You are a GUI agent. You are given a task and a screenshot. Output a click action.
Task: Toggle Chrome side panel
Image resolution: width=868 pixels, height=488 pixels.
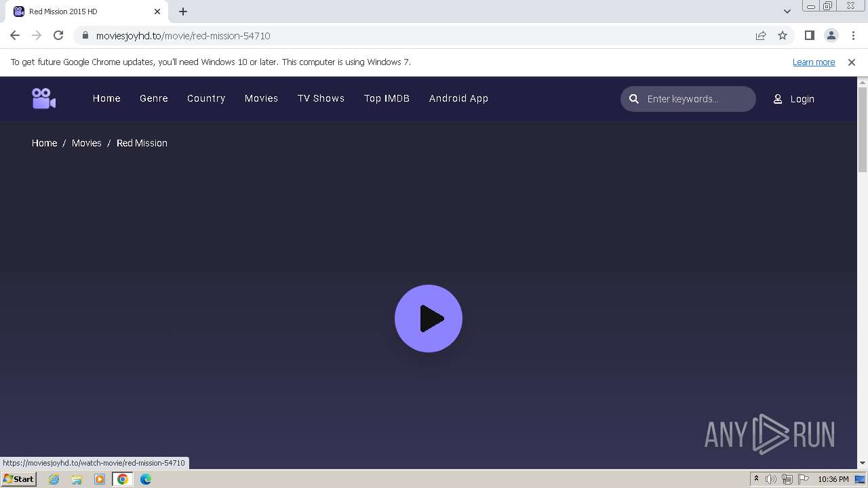click(x=810, y=35)
